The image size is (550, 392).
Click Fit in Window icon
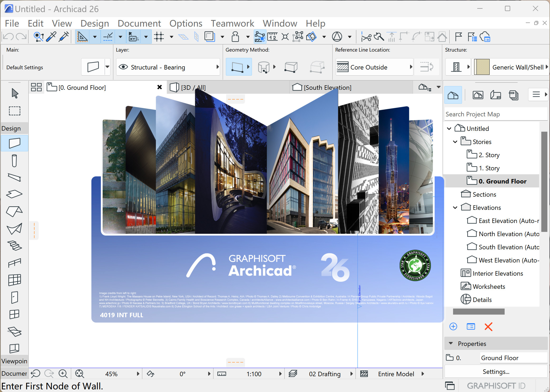point(79,374)
